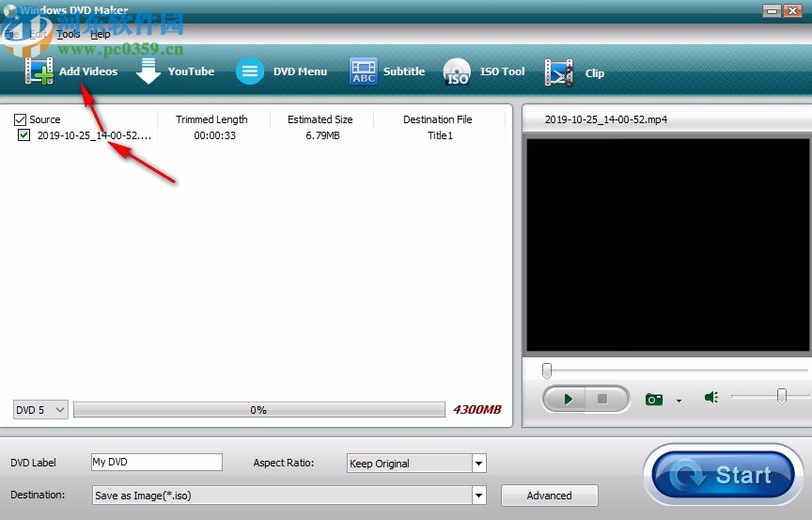Open the DVD 5 disc type dropdown
This screenshot has width=812, height=520.
point(40,410)
